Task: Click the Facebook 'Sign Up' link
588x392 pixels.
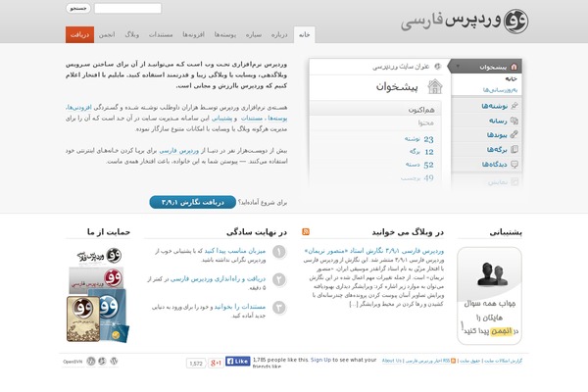Action: pos(320,360)
